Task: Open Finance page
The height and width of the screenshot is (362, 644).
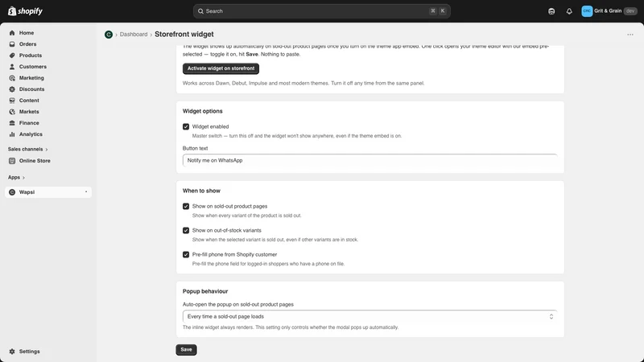Action: pos(29,123)
